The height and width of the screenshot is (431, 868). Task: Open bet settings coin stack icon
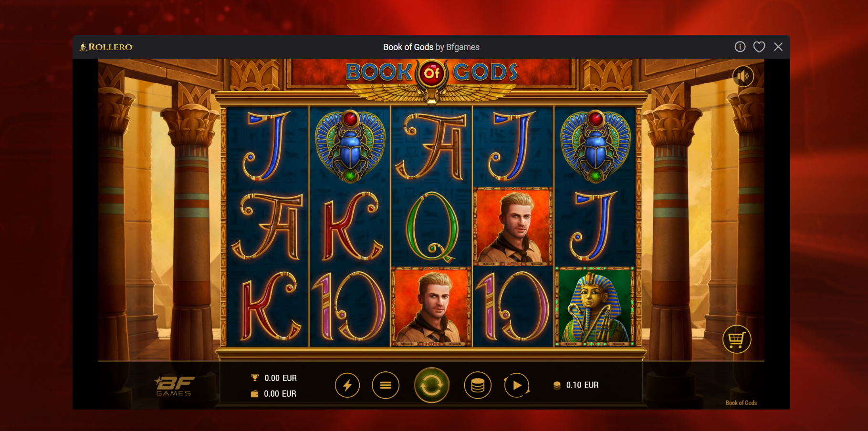pyautogui.click(x=478, y=385)
